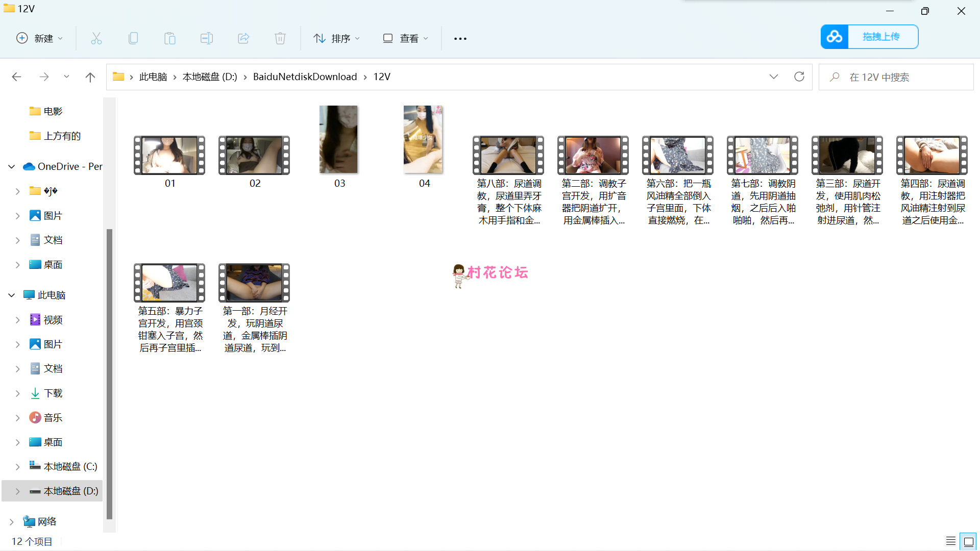Open the ... see more menu
The image size is (980, 551).
(x=460, y=38)
